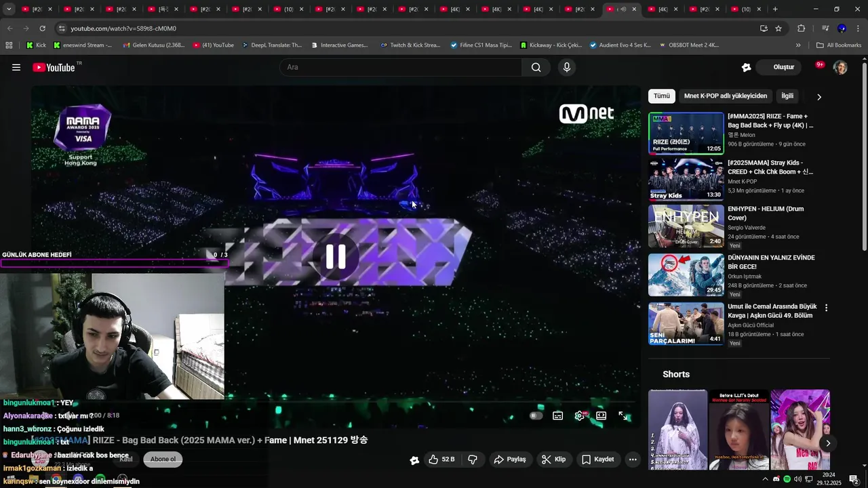Open Windows notification center icon
This screenshot has height=488, width=868.
point(854,479)
